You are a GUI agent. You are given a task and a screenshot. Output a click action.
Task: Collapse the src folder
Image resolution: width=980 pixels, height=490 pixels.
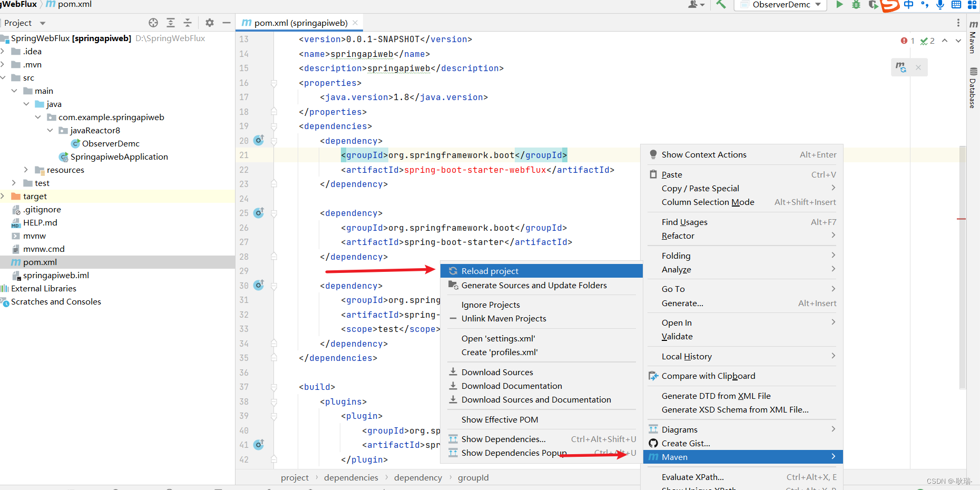(x=3, y=77)
